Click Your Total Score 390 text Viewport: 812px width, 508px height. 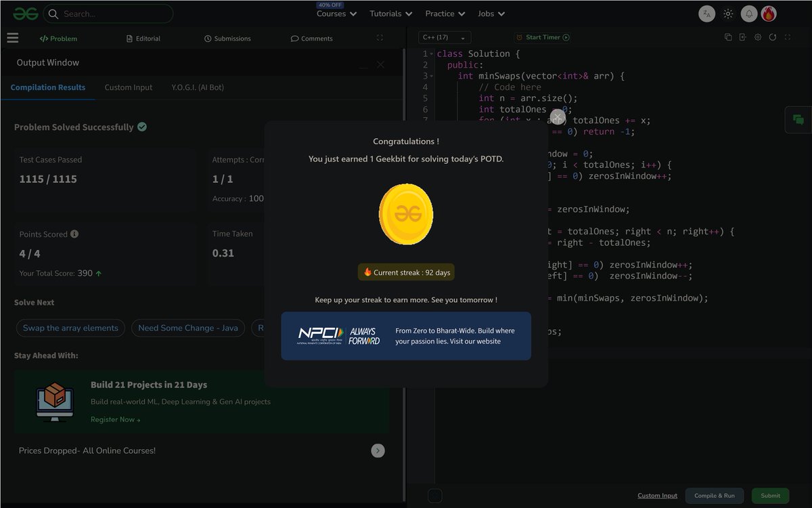(x=61, y=274)
